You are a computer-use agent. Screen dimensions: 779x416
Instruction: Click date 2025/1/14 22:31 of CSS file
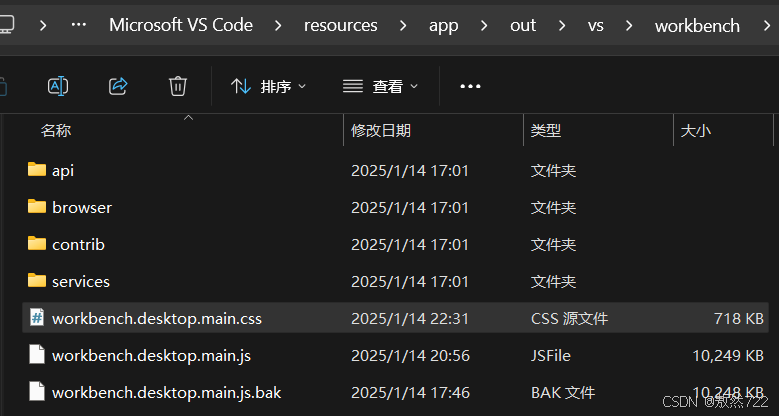pos(410,319)
